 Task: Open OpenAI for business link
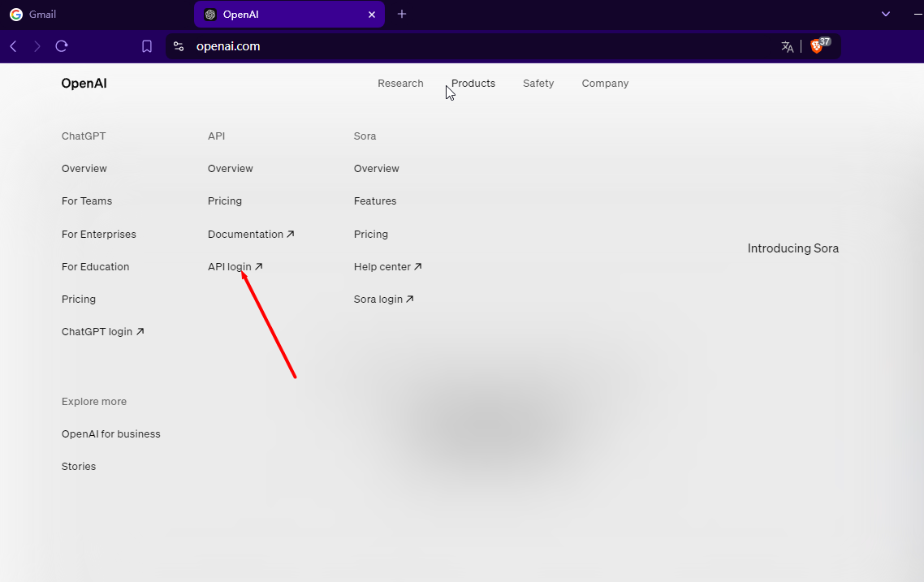pos(110,433)
